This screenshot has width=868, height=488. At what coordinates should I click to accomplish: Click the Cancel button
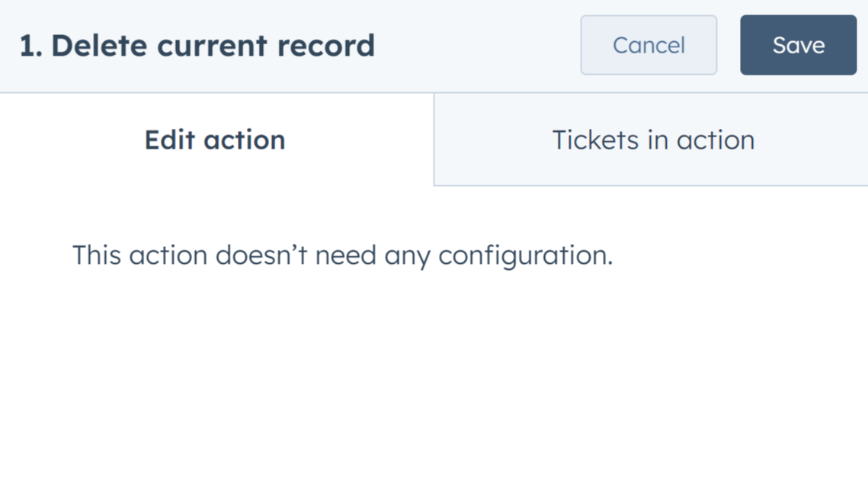[x=649, y=45]
